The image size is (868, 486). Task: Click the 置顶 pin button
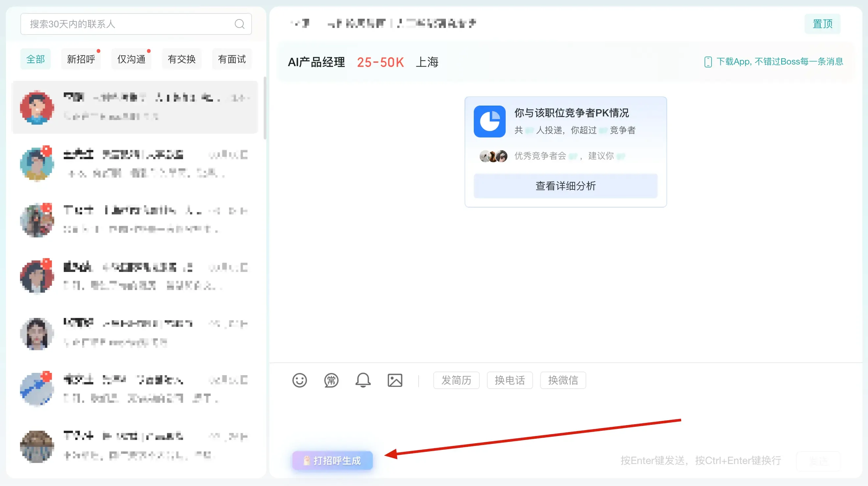(x=822, y=24)
